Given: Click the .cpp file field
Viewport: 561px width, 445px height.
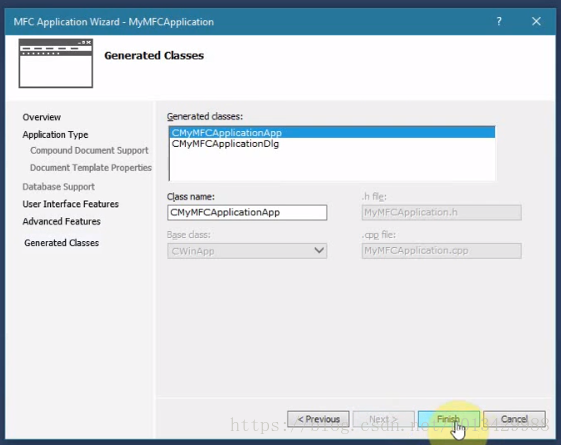Looking at the screenshot, I should 442,251.
